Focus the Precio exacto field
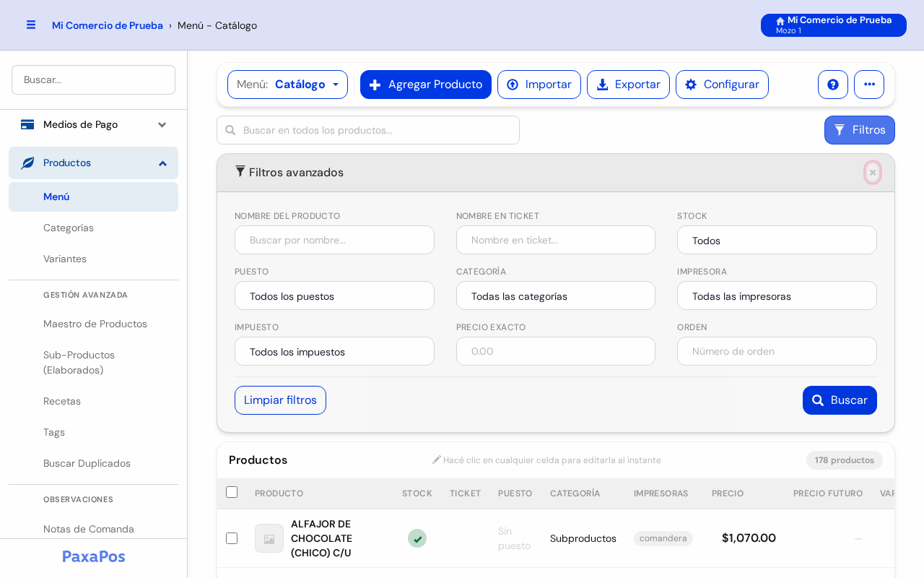This screenshot has height=578, width=924. click(556, 351)
